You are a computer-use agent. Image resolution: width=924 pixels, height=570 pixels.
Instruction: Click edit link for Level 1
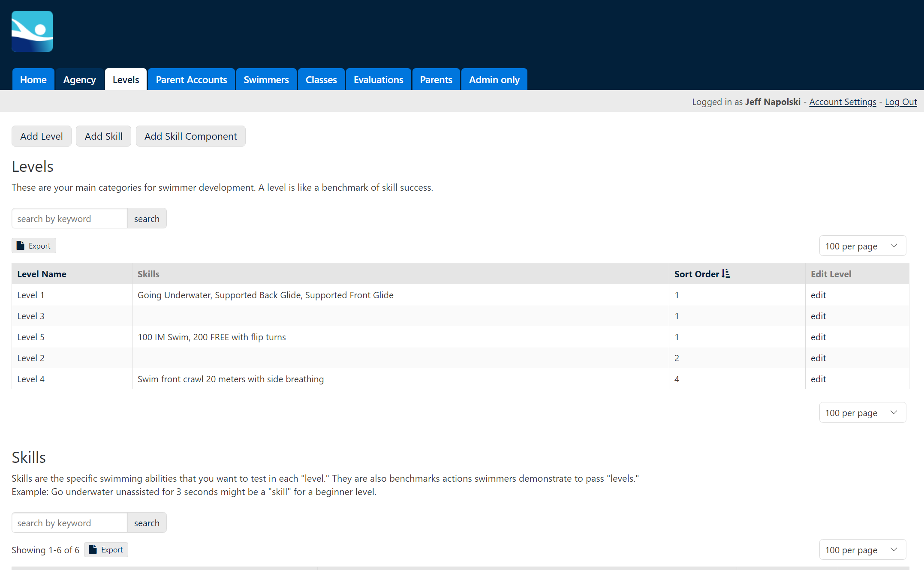pyautogui.click(x=818, y=295)
